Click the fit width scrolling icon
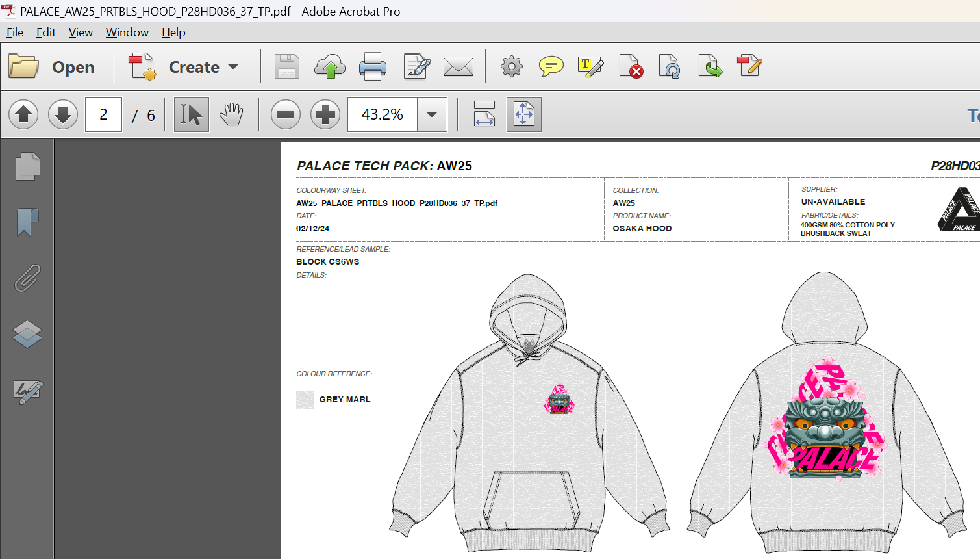Viewport: 980px width, 559px height. (484, 114)
